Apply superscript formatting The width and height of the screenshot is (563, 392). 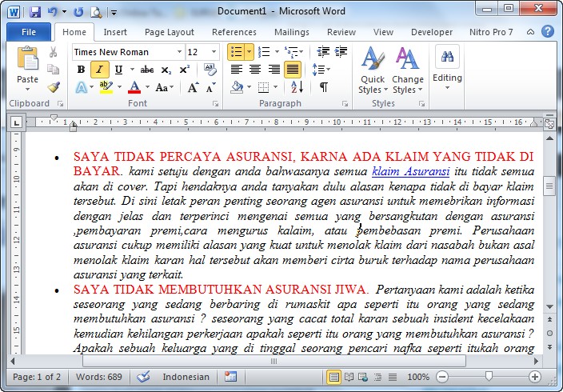coord(185,70)
